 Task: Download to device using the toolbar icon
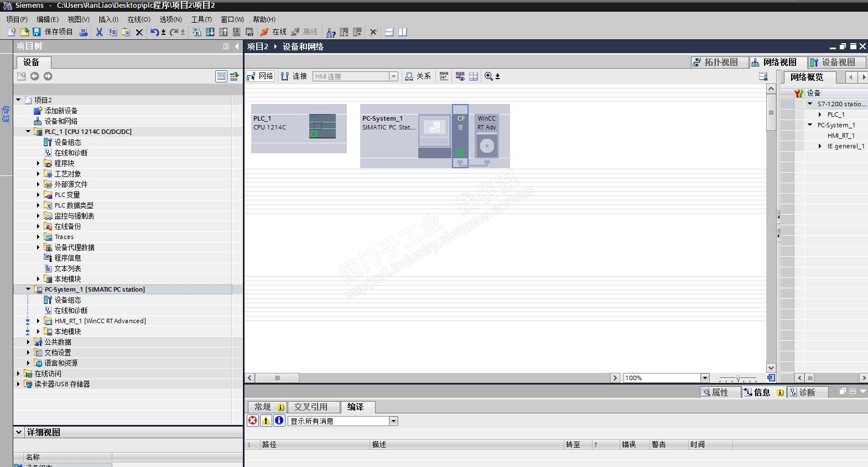tap(210, 32)
